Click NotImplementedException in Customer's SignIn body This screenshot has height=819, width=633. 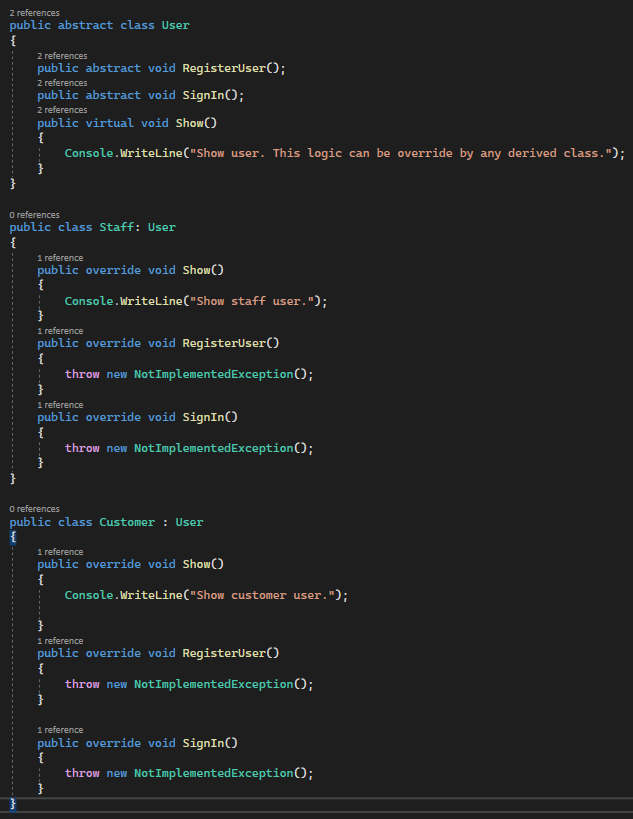coord(214,774)
